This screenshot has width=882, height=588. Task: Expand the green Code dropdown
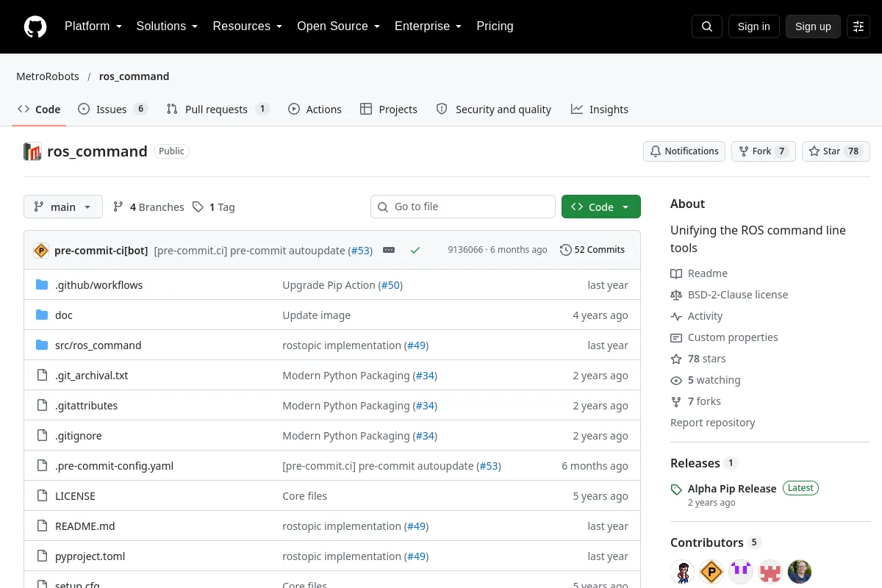pyautogui.click(x=601, y=207)
